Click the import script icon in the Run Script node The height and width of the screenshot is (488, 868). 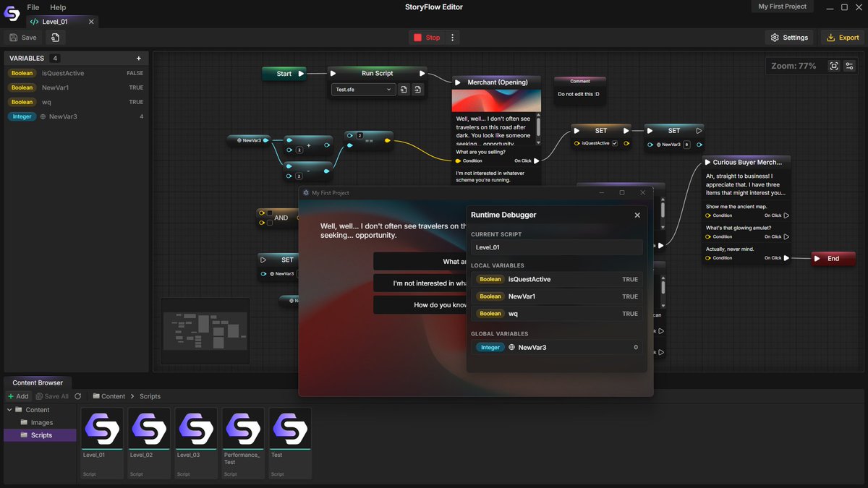(419, 90)
